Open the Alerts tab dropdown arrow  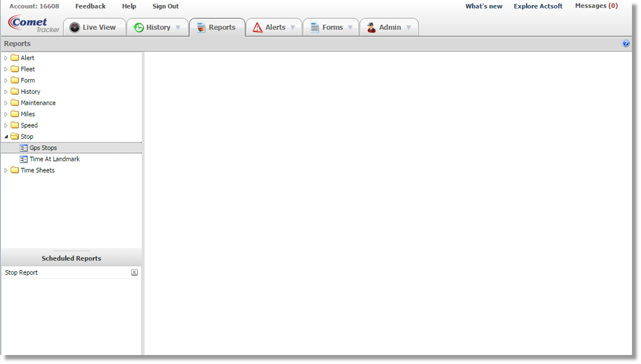pyautogui.click(x=293, y=28)
